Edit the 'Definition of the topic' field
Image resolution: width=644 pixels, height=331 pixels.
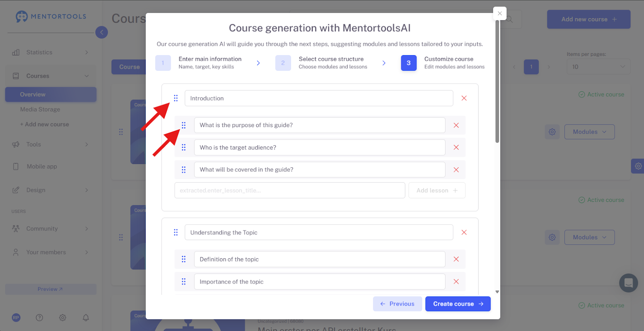click(320, 259)
